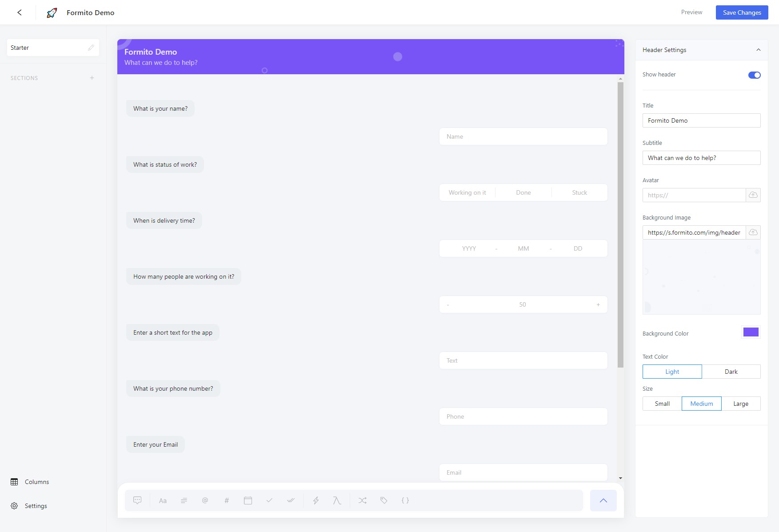Viewport: 779px width, 532px height.
Task: Click the Save Changes button
Action: 742,12
